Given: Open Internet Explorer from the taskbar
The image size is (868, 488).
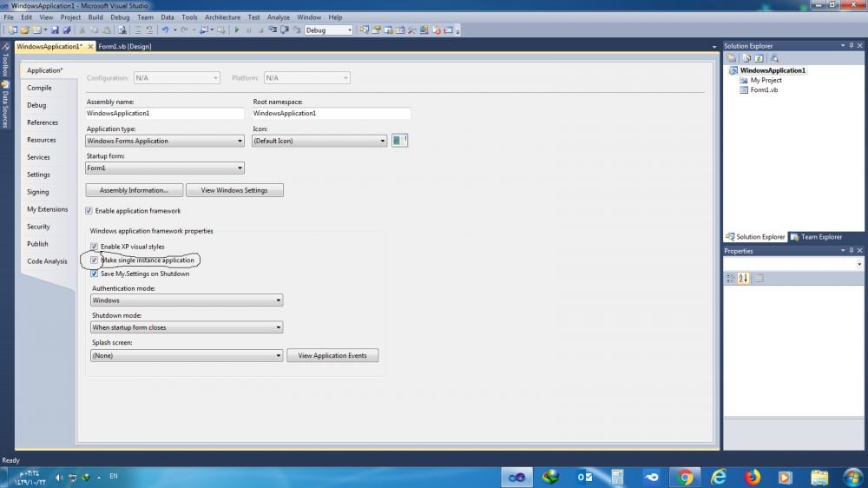Looking at the screenshot, I should 719,477.
